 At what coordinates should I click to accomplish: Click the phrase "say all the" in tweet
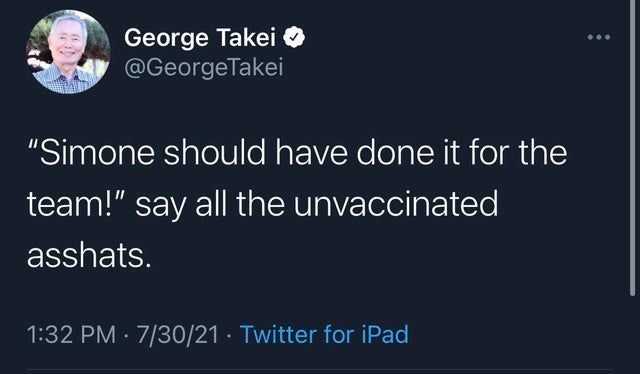tap(210, 205)
